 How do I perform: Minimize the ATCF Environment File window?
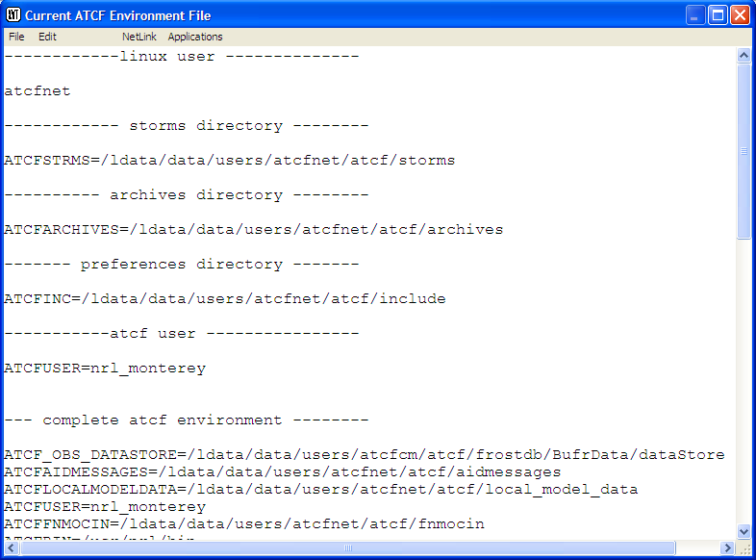(694, 15)
